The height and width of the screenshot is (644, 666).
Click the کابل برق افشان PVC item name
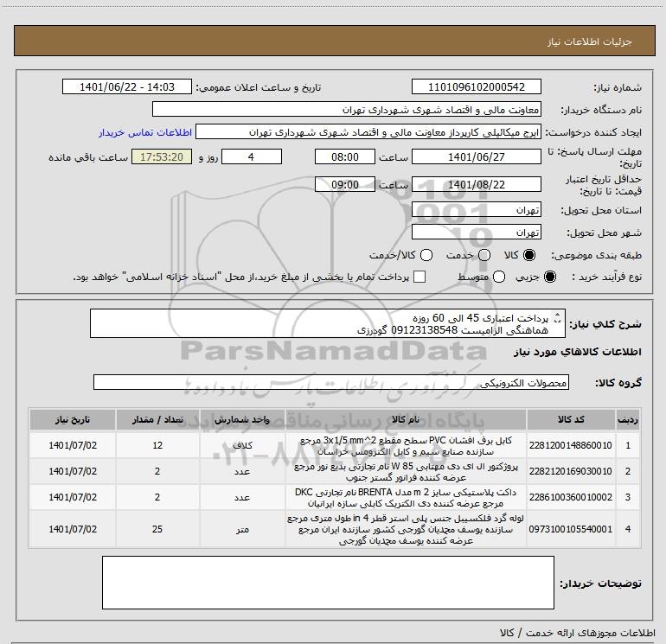pos(406,446)
